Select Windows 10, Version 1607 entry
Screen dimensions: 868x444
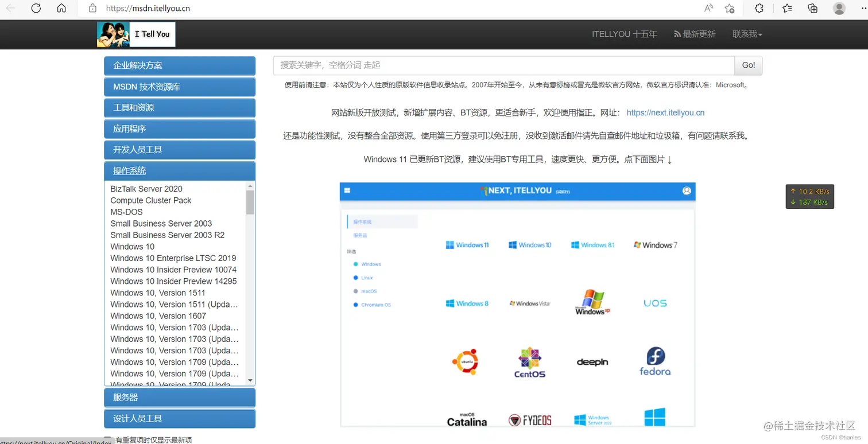[158, 316]
